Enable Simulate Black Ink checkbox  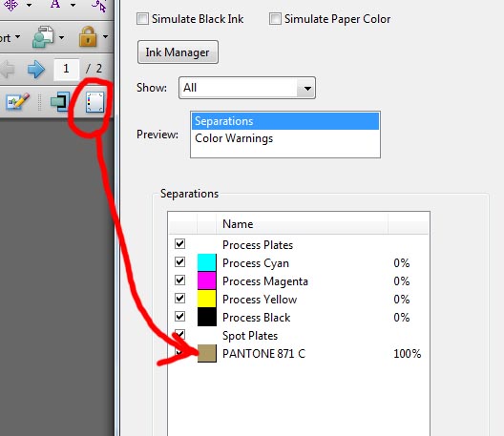pyautogui.click(x=143, y=19)
